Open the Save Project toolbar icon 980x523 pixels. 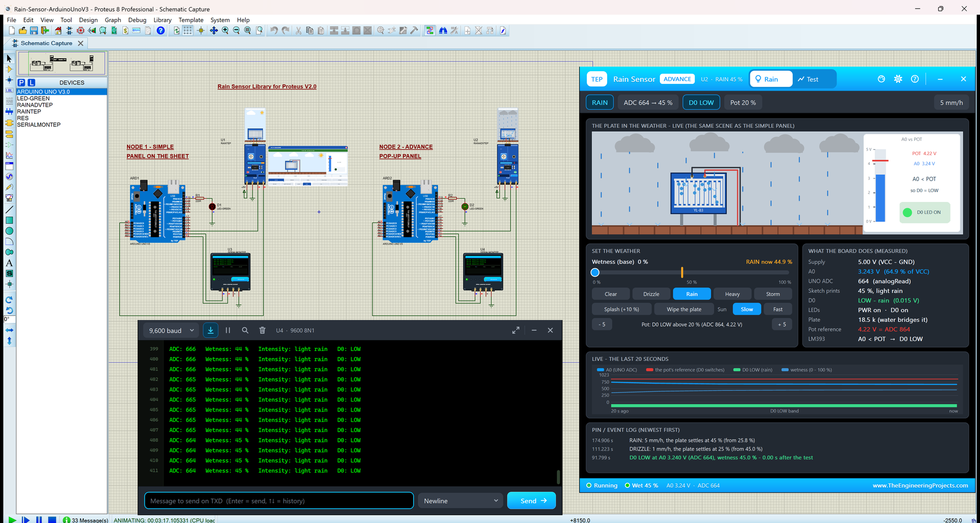click(x=34, y=30)
